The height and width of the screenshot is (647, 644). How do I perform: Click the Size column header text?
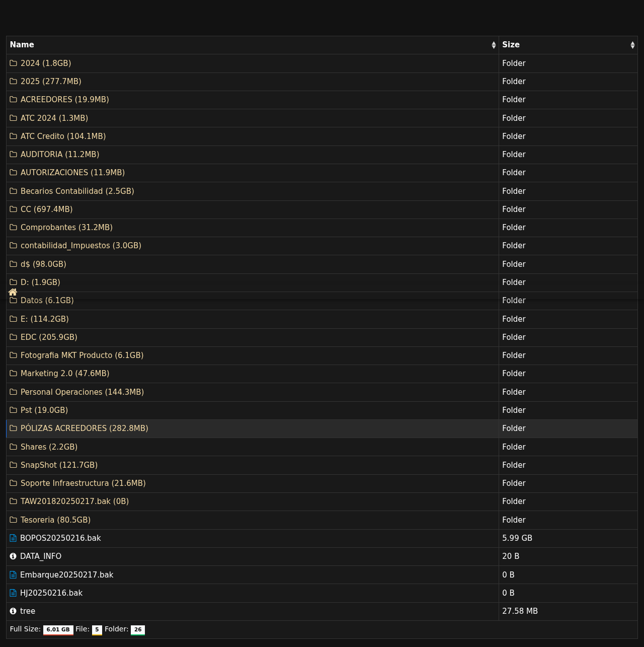511,45
